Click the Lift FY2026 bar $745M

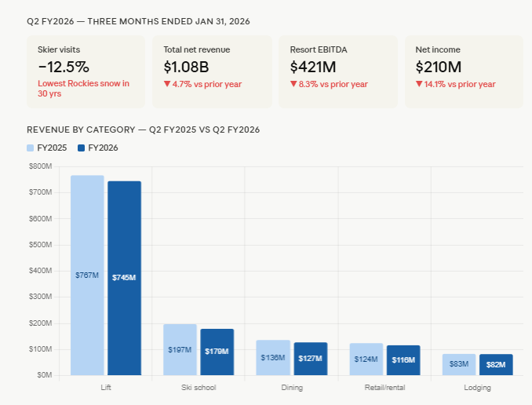click(125, 278)
